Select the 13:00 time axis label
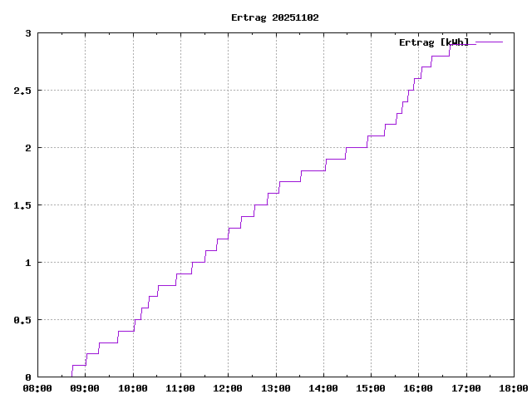This screenshot has width=532, height=399. click(x=275, y=388)
